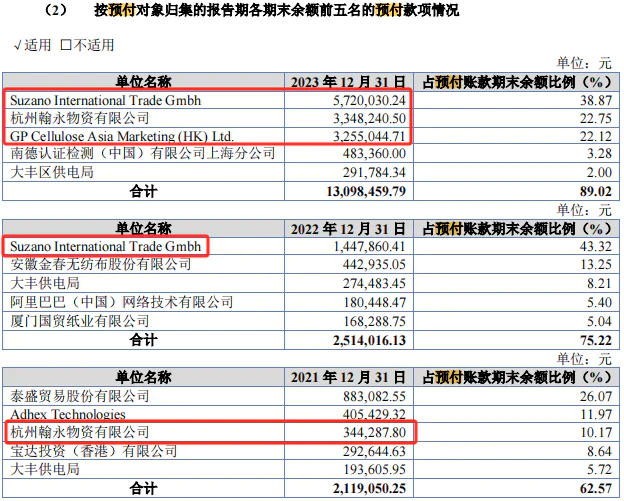Click the Adhex Technologies cell
This screenshot has height=501, width=624.
[x=67, y=414]
